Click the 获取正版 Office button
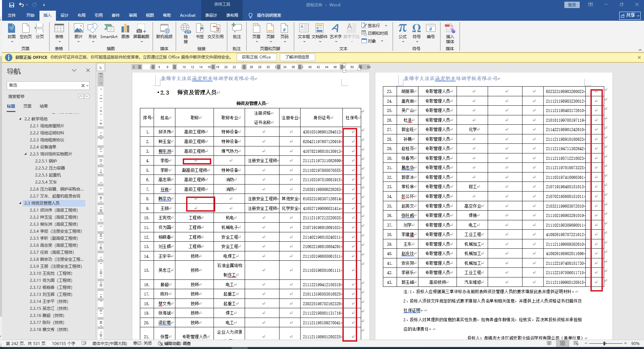Viewport: 644px width, 349px height. [x=256, y=57]
